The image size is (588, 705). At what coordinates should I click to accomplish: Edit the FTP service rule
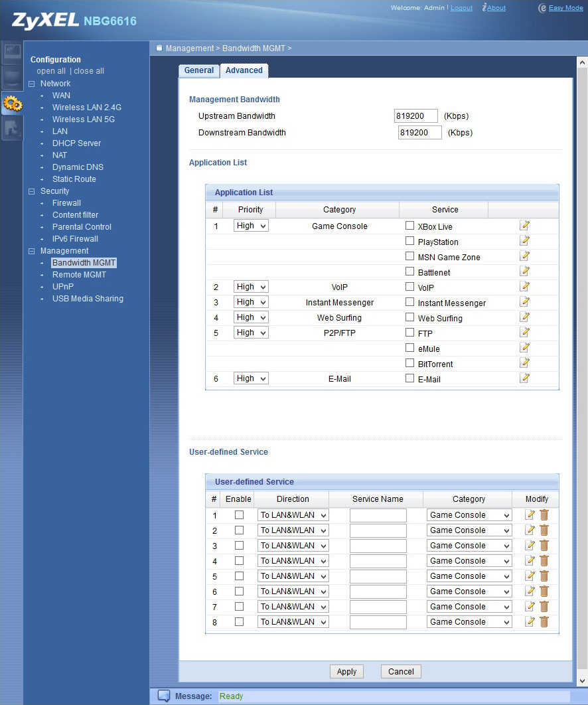pyautogui.click(x=524, y=333)
